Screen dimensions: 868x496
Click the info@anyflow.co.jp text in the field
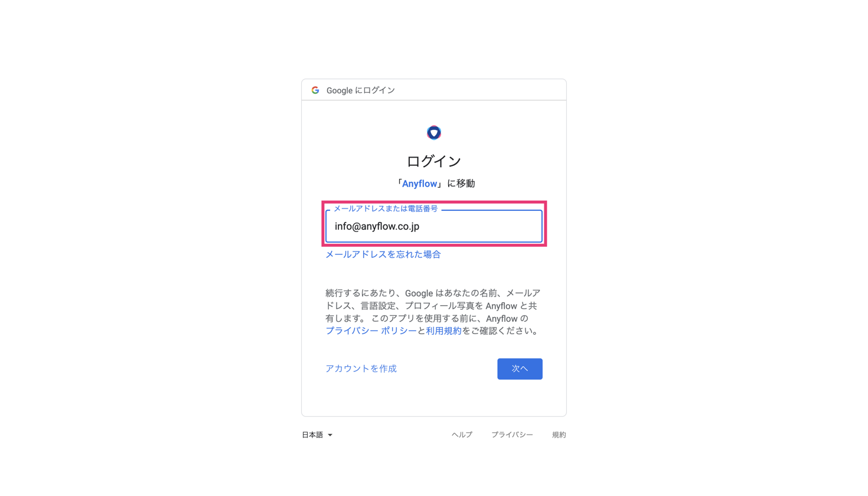(x=377, y=227)
